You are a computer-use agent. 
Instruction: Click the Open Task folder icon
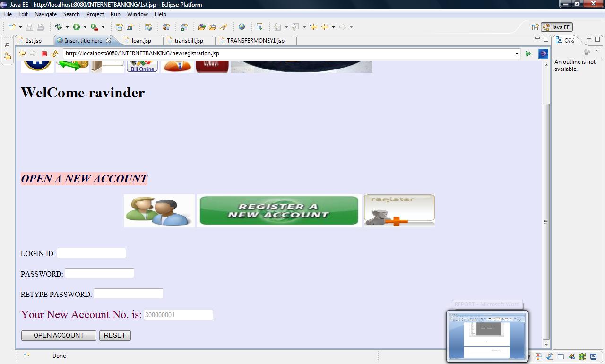212,27
